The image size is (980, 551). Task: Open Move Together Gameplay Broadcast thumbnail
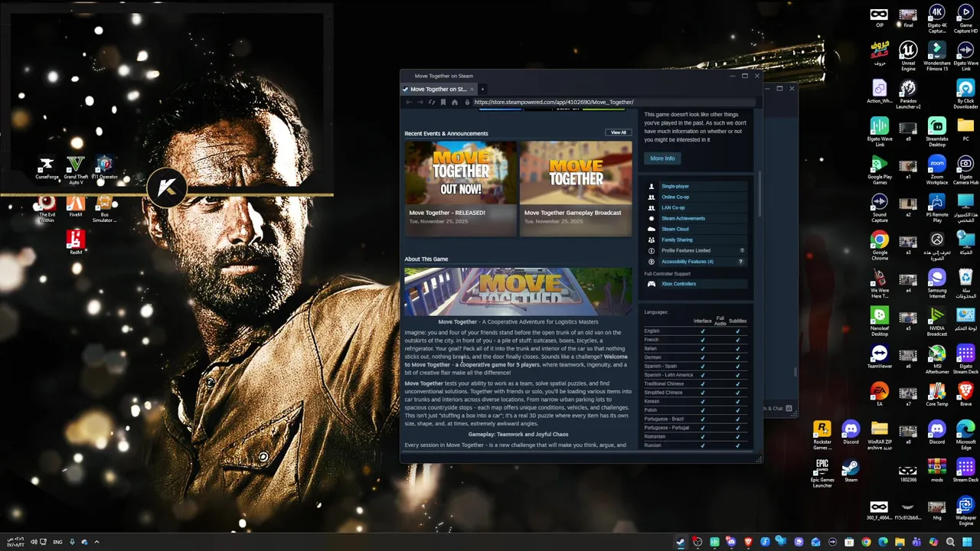[576, 171]
